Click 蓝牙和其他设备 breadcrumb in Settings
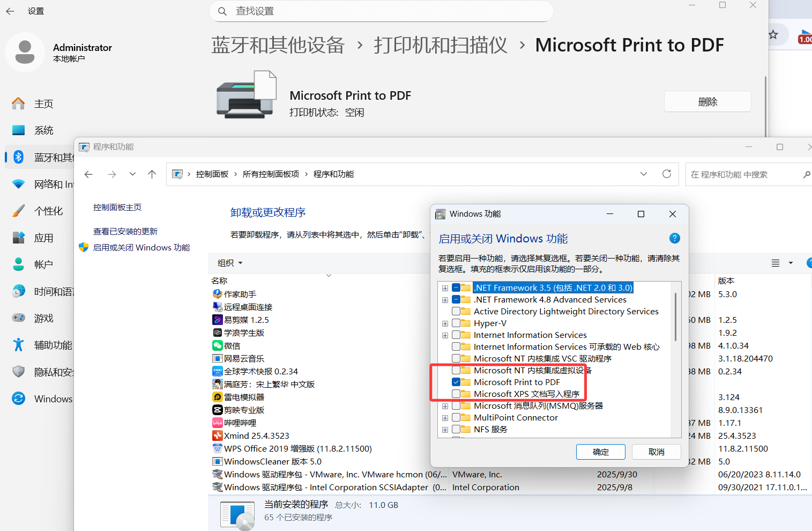Viewport: 812px width, 531px height. [278, 45]
